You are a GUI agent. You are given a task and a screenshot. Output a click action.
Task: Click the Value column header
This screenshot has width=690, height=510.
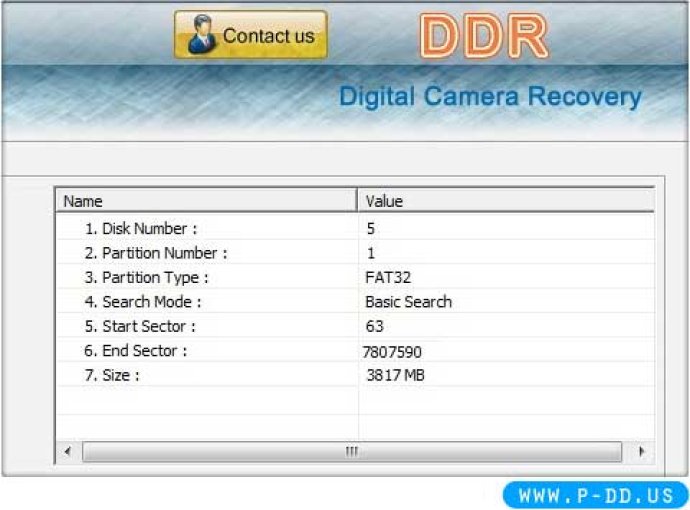pyautogui.click(x=506, y=201)
